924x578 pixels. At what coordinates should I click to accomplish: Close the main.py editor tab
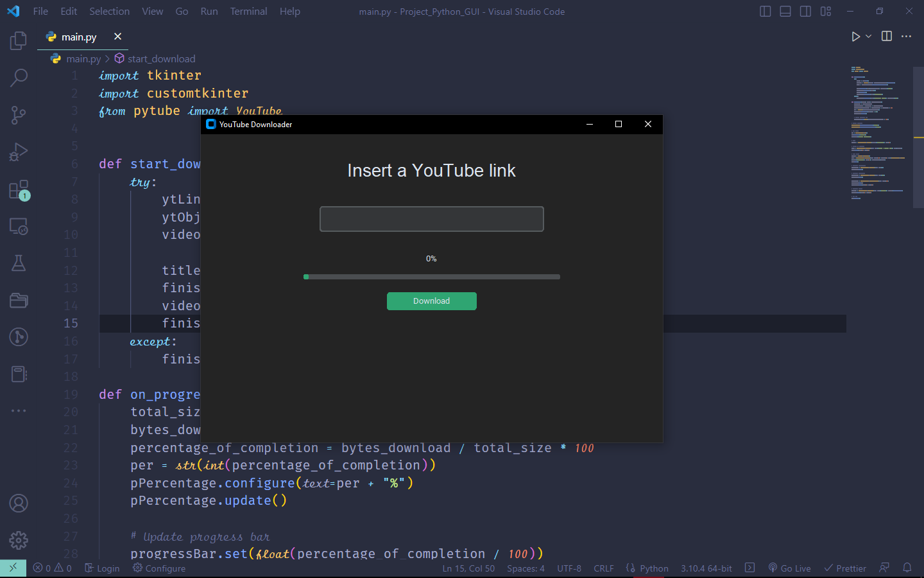click(117, 37)
